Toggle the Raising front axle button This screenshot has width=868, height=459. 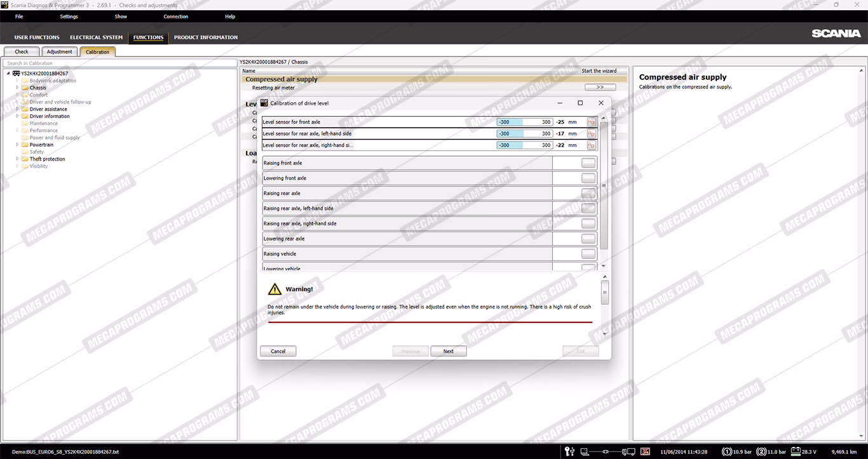(x=588, y=163)
